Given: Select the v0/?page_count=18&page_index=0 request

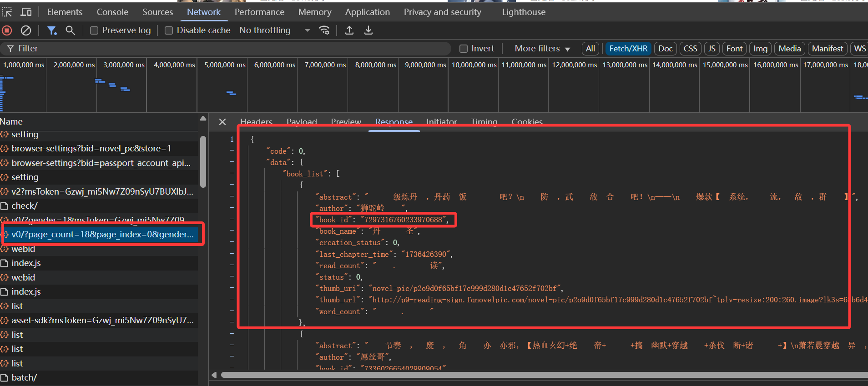Looking at the screenshot, I should coord(99,235).
